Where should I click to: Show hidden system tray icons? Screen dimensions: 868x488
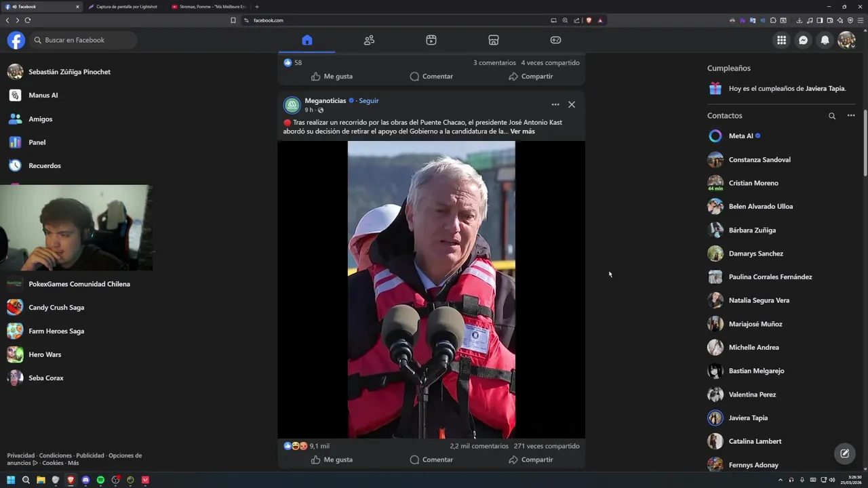[x=780, y=480]
